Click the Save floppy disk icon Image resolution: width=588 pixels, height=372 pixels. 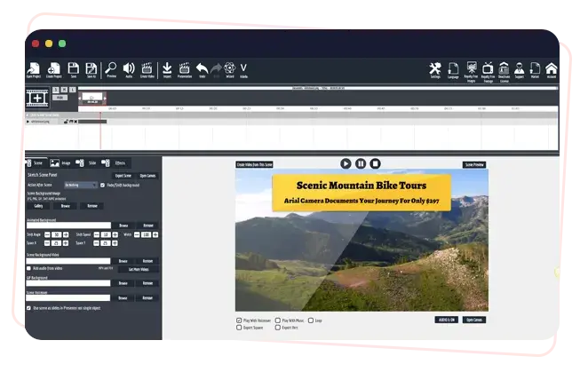[x=73, y=69]
